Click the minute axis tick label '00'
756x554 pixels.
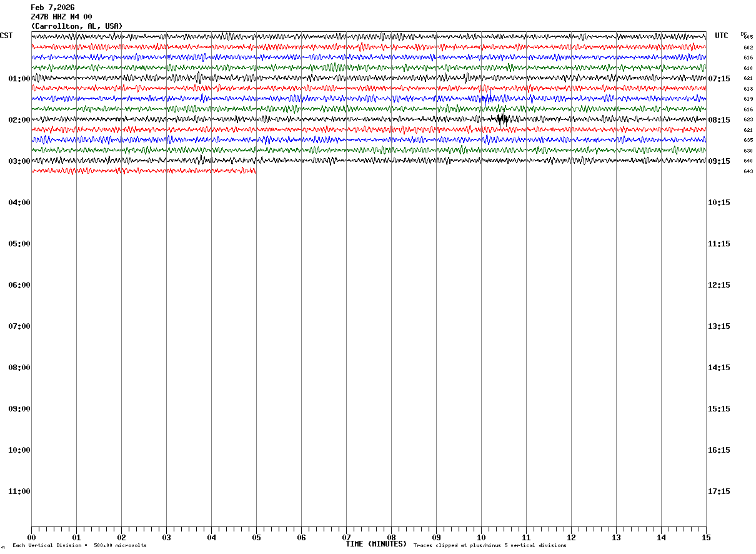31,538
